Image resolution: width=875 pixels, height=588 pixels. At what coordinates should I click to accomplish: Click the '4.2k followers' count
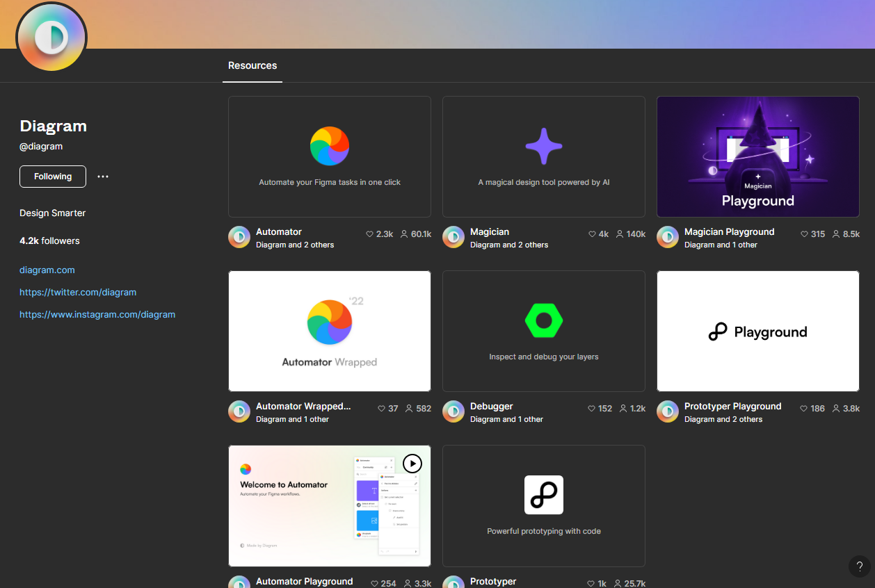(49, 240)
